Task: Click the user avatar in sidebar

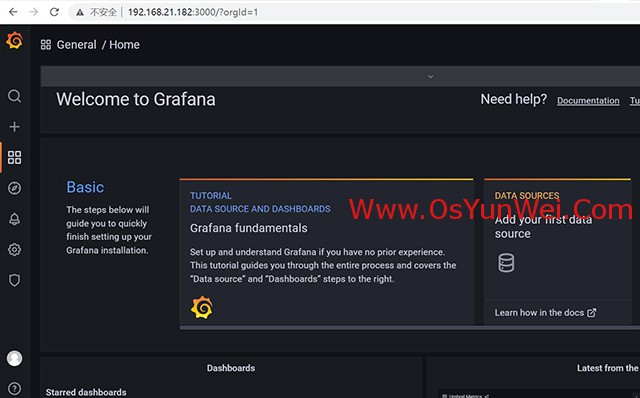Action: [x=14, y=358]
